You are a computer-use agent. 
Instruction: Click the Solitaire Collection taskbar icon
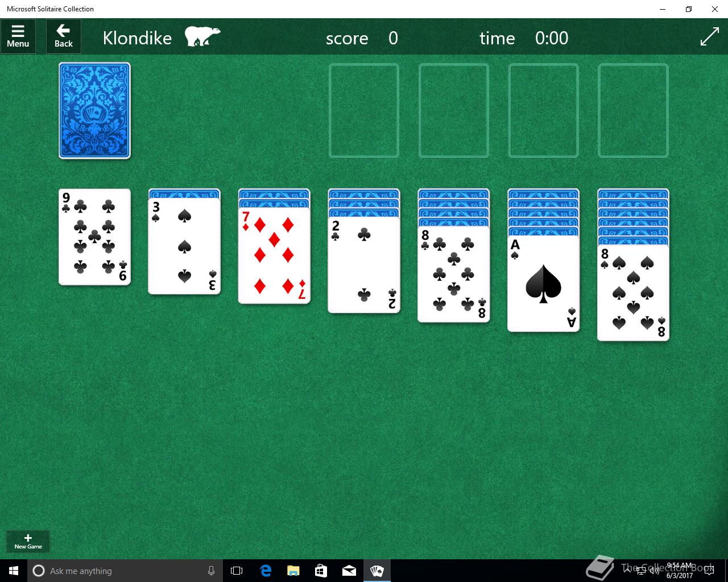click(377, 571)
